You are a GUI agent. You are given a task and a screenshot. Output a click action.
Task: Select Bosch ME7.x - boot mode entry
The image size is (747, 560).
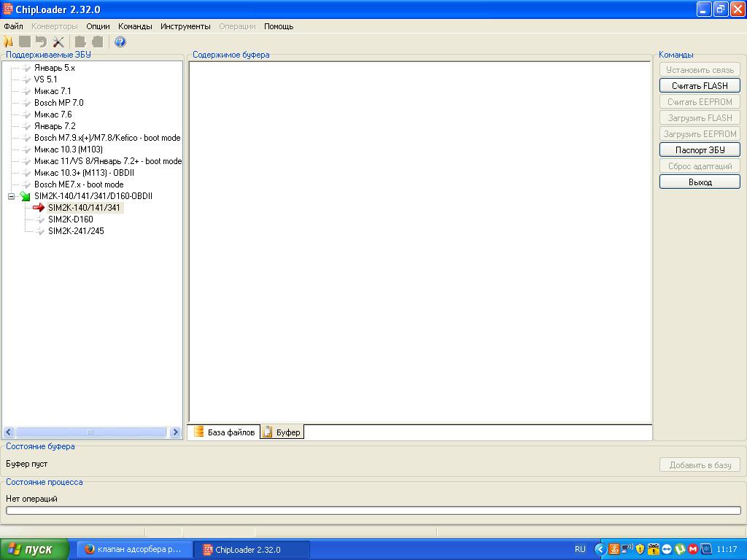[x=79, y=184]
